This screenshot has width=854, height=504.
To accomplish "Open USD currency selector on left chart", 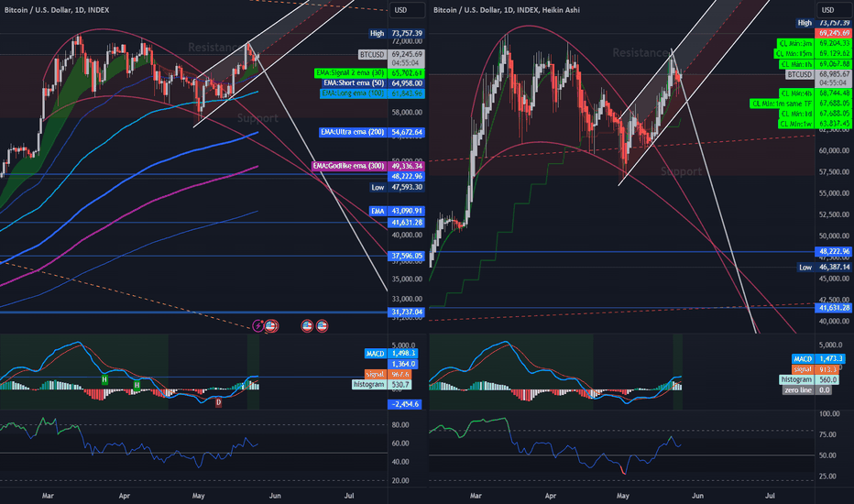I will point(406,10).
